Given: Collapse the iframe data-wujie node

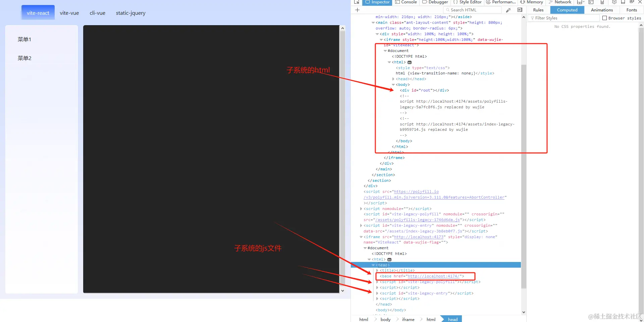Looking at the screenshot, I should [x=381, y=40].
